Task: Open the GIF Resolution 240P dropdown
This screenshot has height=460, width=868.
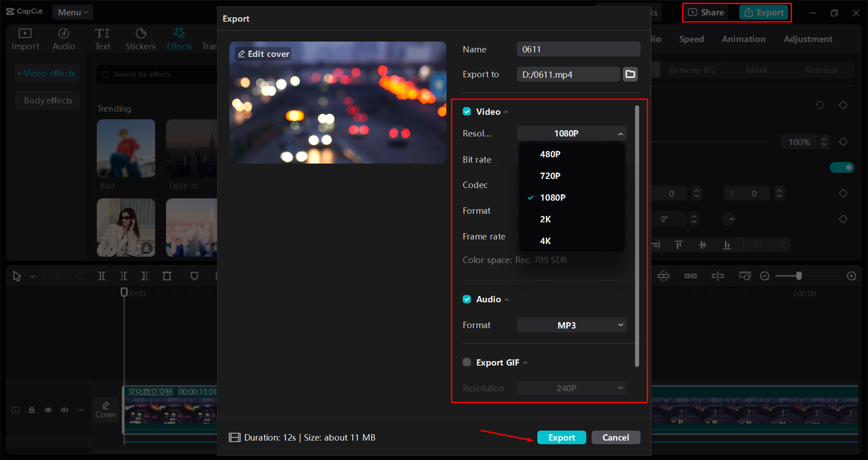Action: (572, 388)
